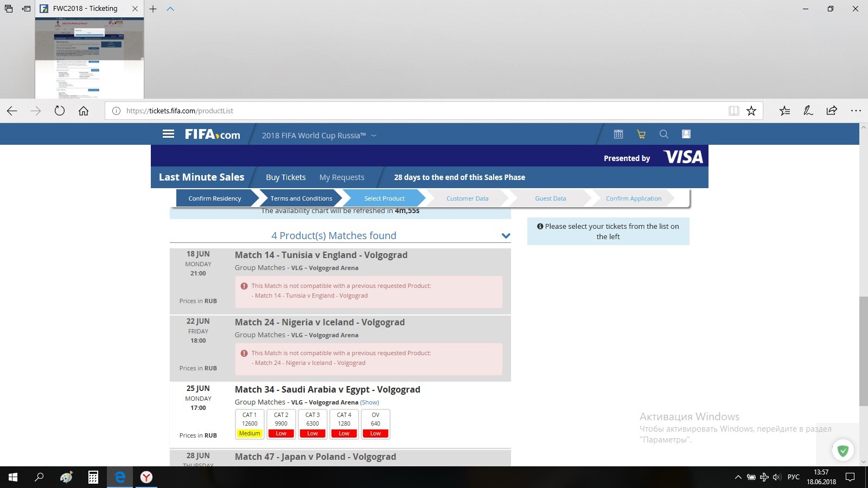Click the browser share icon

832,111
